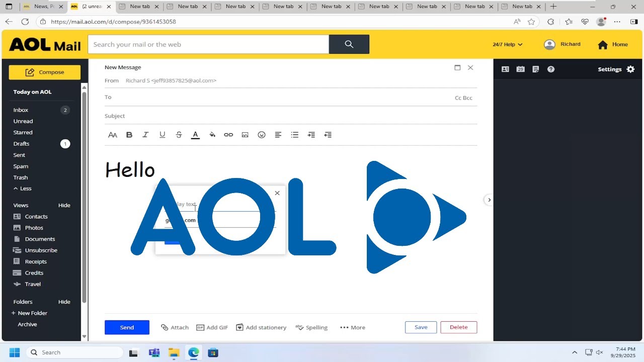This screenshot has height=362, width=644.
Task: Delete the message draft
Action: point(459,327)
